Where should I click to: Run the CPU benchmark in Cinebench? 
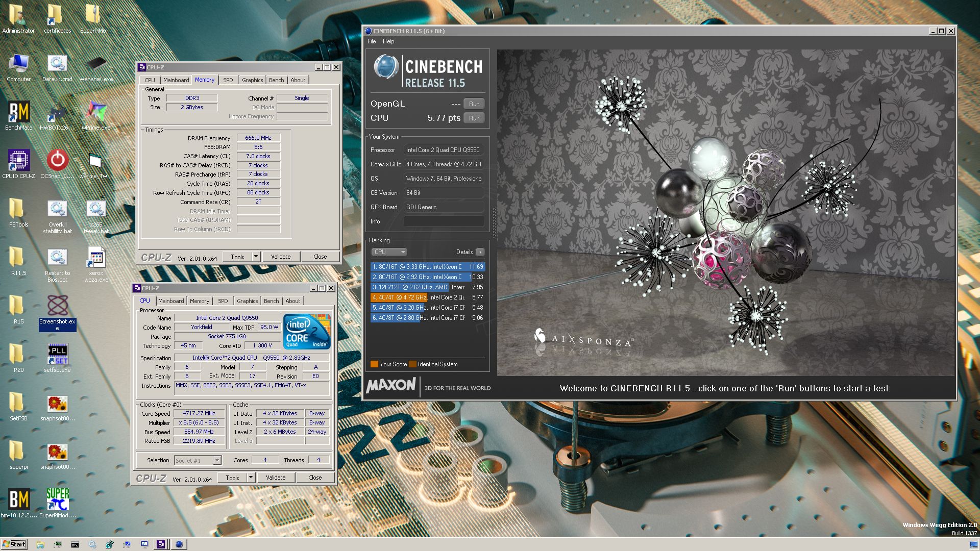474,118
